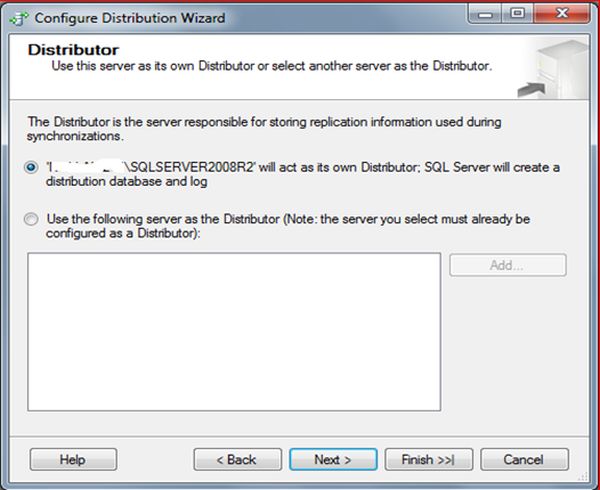Click the wizard icon in the title bar

pos(19,18)
